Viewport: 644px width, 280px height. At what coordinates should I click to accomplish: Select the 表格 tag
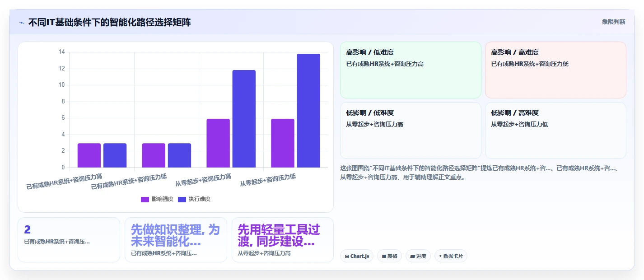389,256
